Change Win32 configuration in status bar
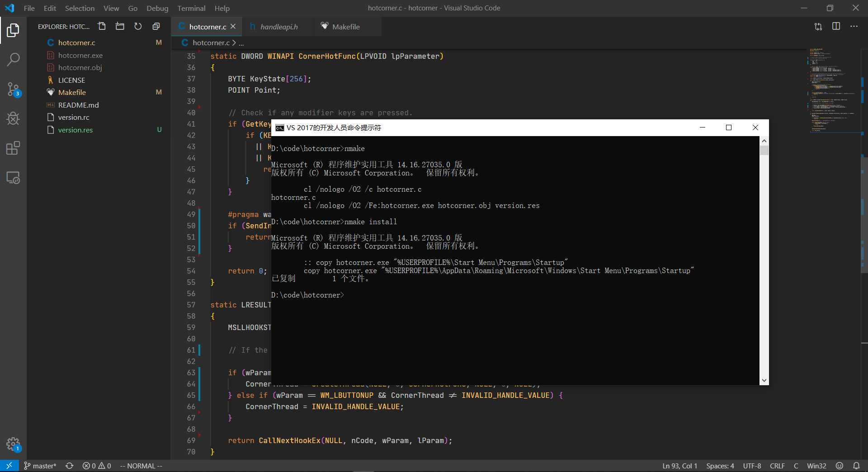This screenshot has width=868, height=472. pyautogui.click(x=816, y=466)
